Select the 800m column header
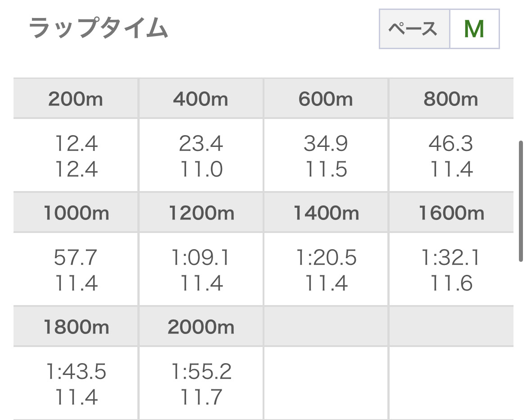The image size is (527, 420). point(451,99)
